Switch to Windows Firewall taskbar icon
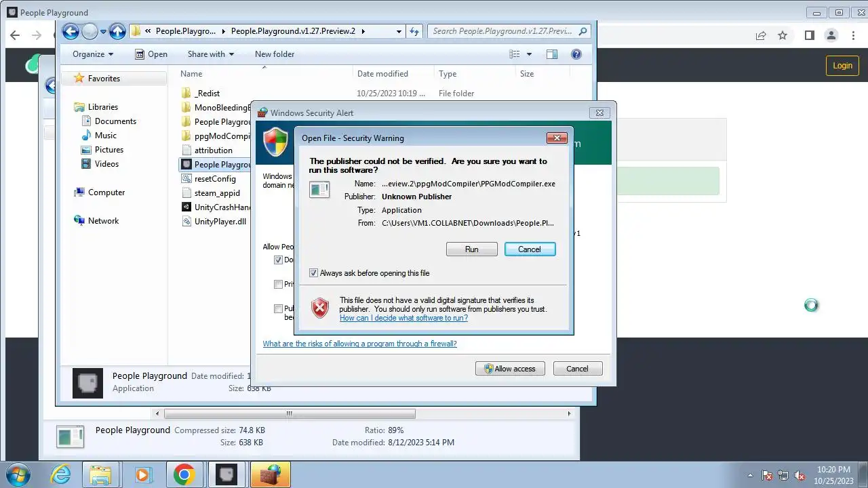The image size is (868, 488). coord(270,474)
